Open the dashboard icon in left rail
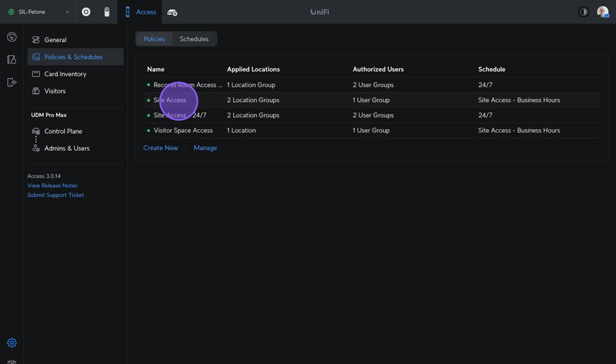This screenshot has height=364, width=616. 12,37
